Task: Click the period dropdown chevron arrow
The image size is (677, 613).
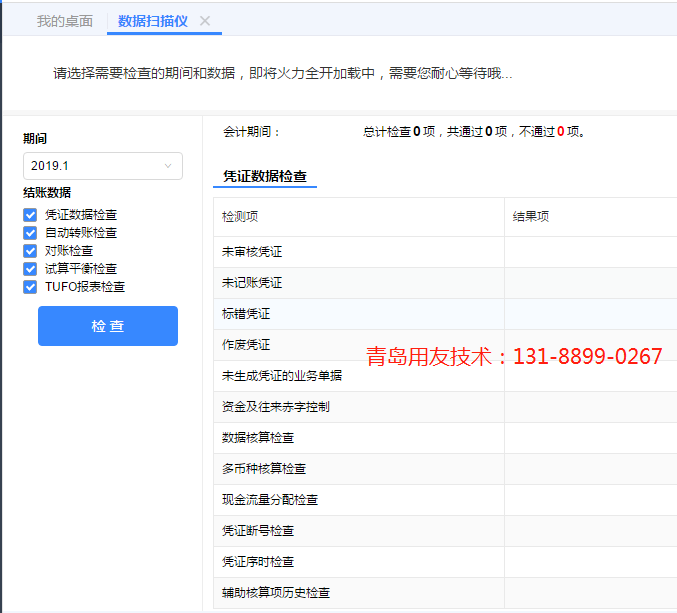Action: coord(168,166)
